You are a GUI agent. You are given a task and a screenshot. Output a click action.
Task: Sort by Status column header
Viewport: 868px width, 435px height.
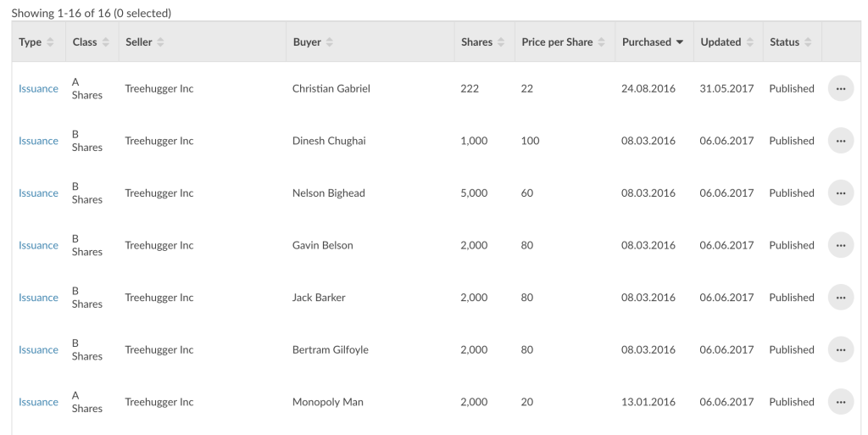coord(791,42)
